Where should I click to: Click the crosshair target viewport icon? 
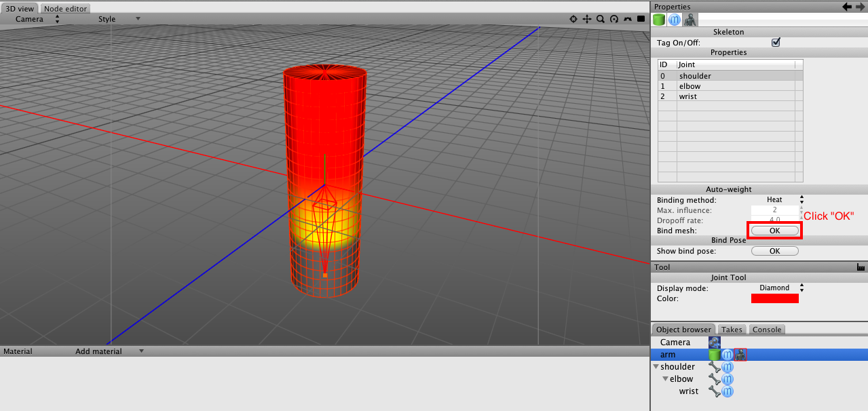[573, 19]
